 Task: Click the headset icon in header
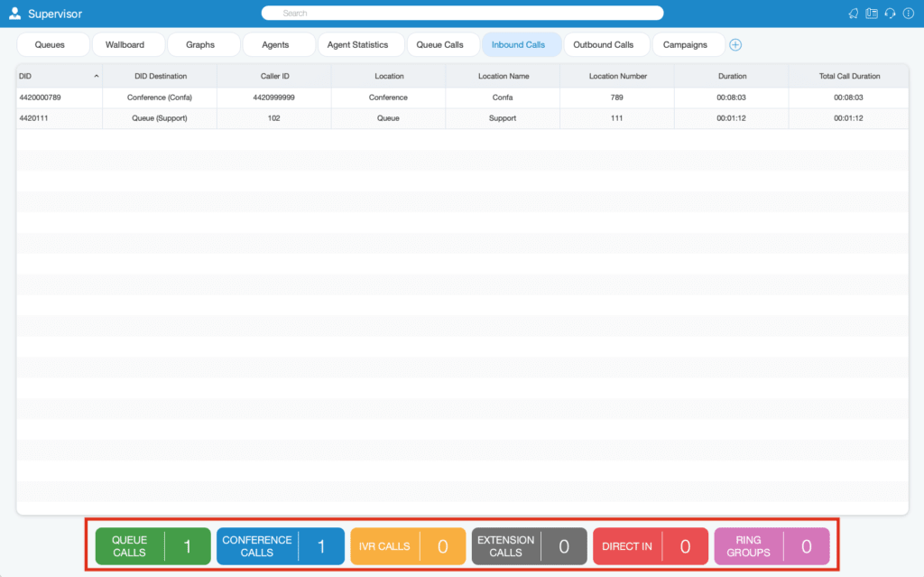point(890,13)
